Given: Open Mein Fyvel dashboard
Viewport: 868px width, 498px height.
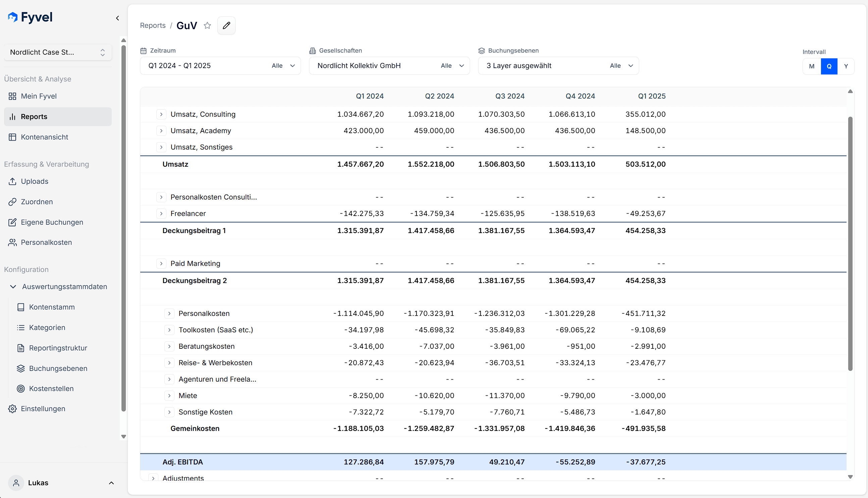Looking at the screenshot, I should (58, 96).
